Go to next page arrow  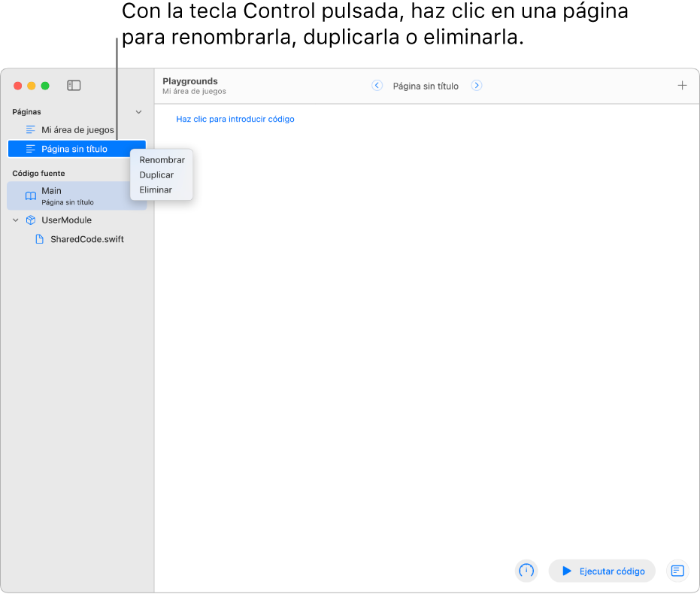(477, 85)
